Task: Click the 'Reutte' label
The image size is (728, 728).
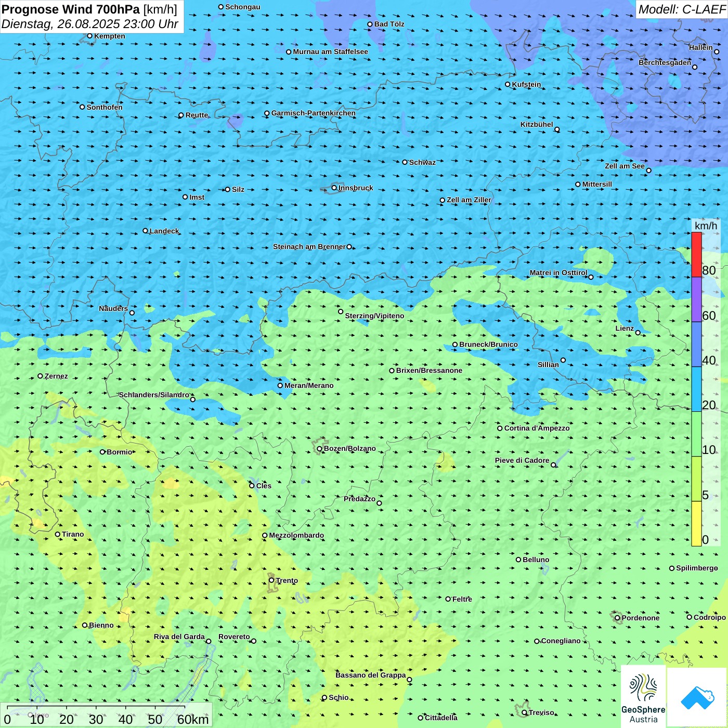Action: coord(197,115)
